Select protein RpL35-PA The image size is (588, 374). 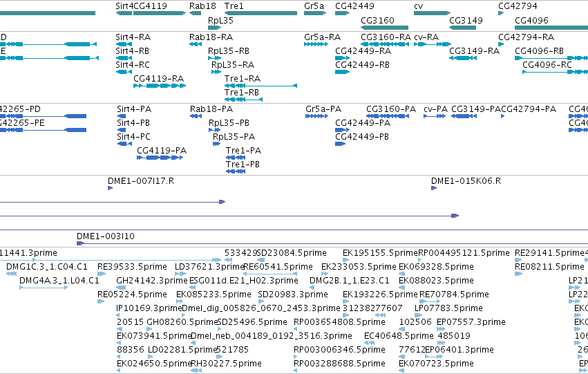[x=216, y=144]
